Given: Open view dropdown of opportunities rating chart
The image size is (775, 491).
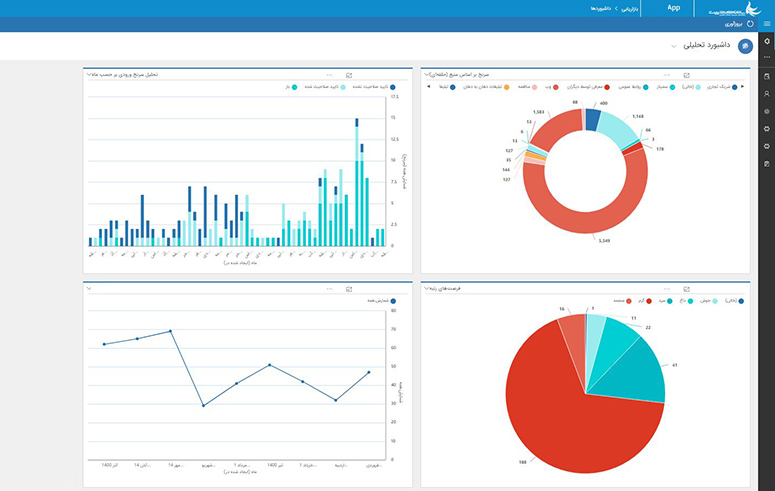Looking at the screenshot, I should click(423, 289).
